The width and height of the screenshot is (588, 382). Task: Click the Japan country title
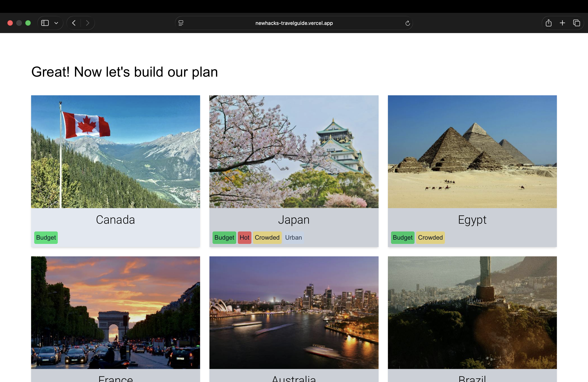coord(294,220)
